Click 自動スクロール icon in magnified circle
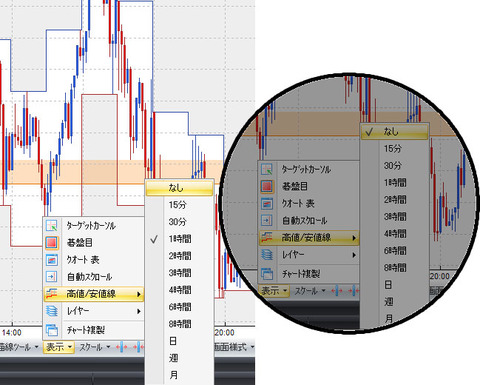 click(x=267, y=220)
